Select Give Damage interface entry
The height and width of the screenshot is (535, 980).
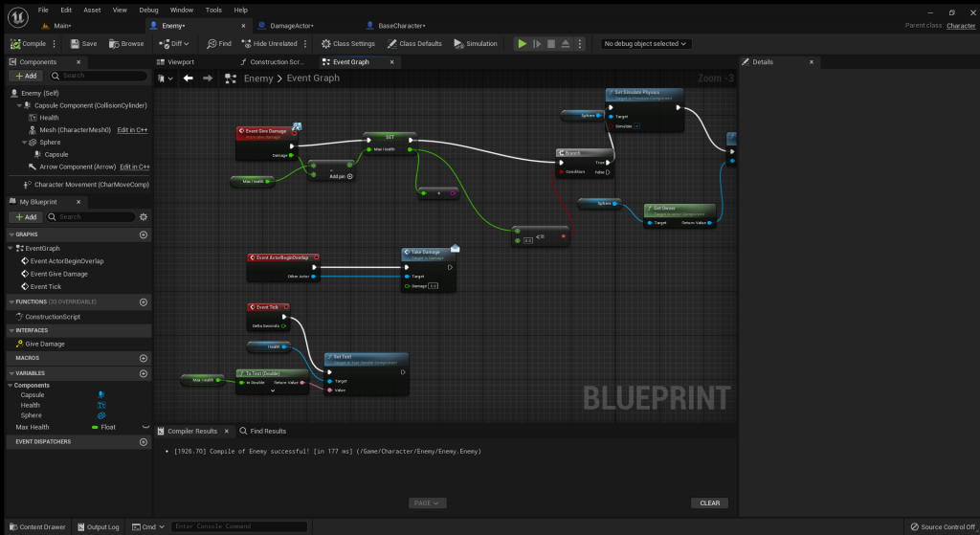click(x=45, y=344)
